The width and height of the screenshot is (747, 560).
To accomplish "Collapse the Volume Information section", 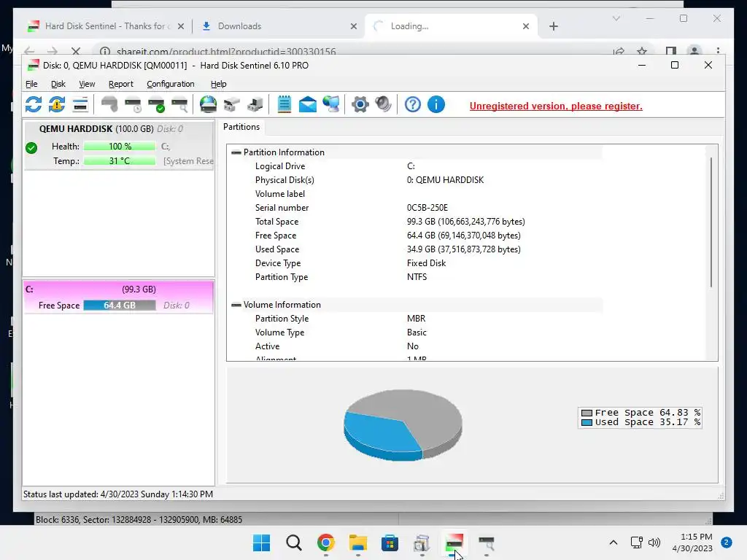I will (236, 305).
